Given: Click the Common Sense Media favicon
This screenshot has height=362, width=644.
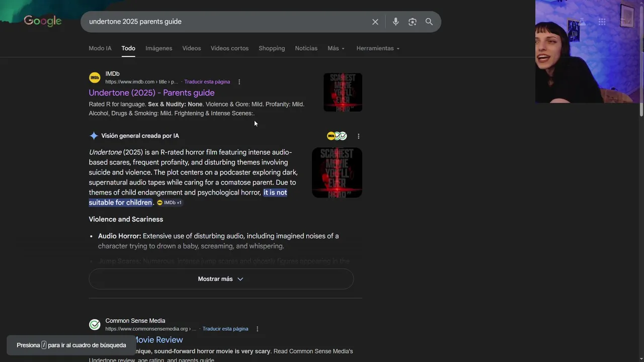Looking at the screenshot, I should coord(95,324).
